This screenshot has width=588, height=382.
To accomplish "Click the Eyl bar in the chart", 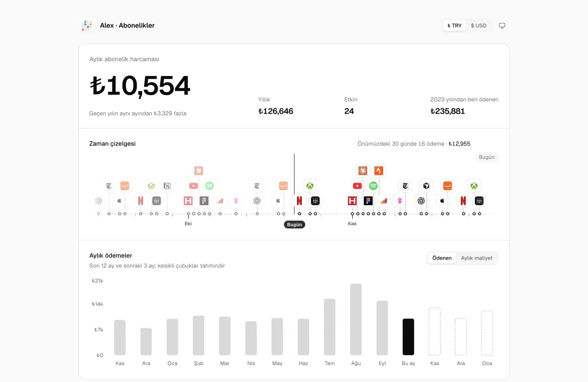I will 382,328.
